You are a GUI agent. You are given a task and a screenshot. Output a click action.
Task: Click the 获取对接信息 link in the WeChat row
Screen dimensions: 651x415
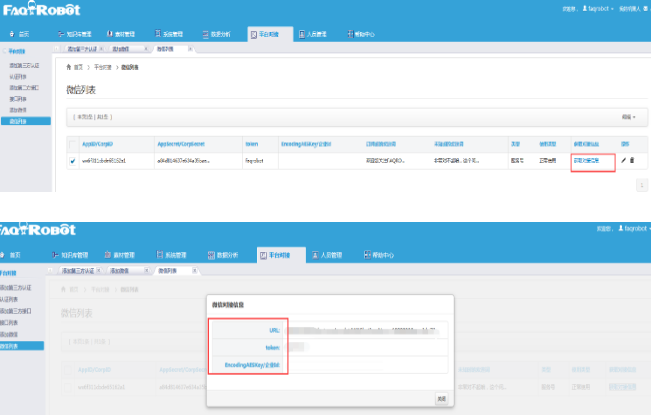click(587, 160)
